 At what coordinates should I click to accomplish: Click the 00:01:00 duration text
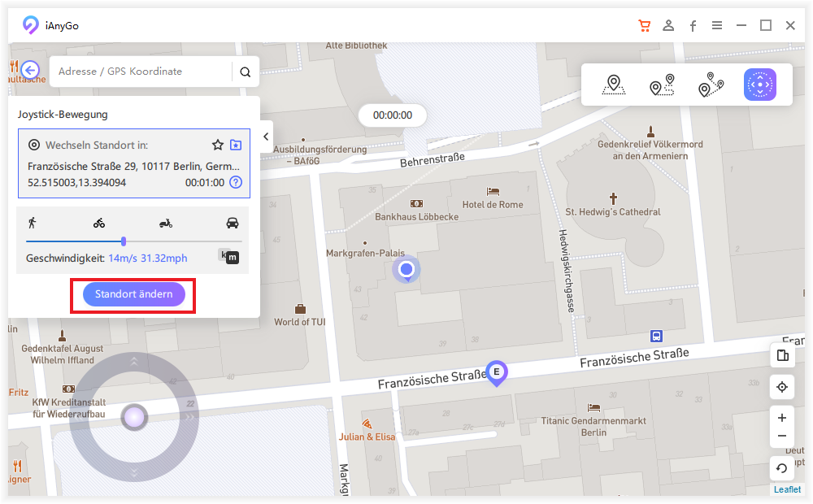coord(205,183)
